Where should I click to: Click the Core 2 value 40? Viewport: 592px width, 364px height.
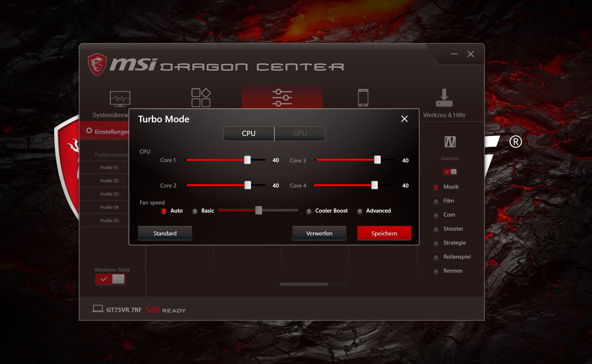[276, 186]
